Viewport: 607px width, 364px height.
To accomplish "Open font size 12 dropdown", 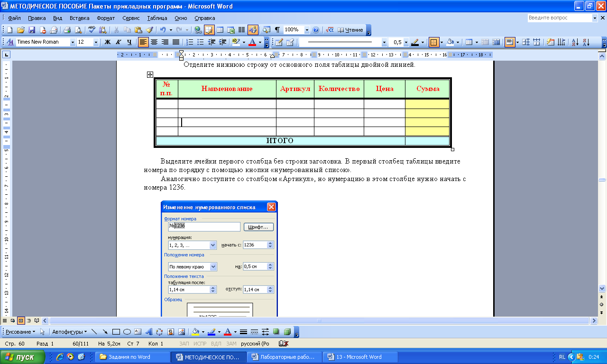I will [x=96, y=42].
